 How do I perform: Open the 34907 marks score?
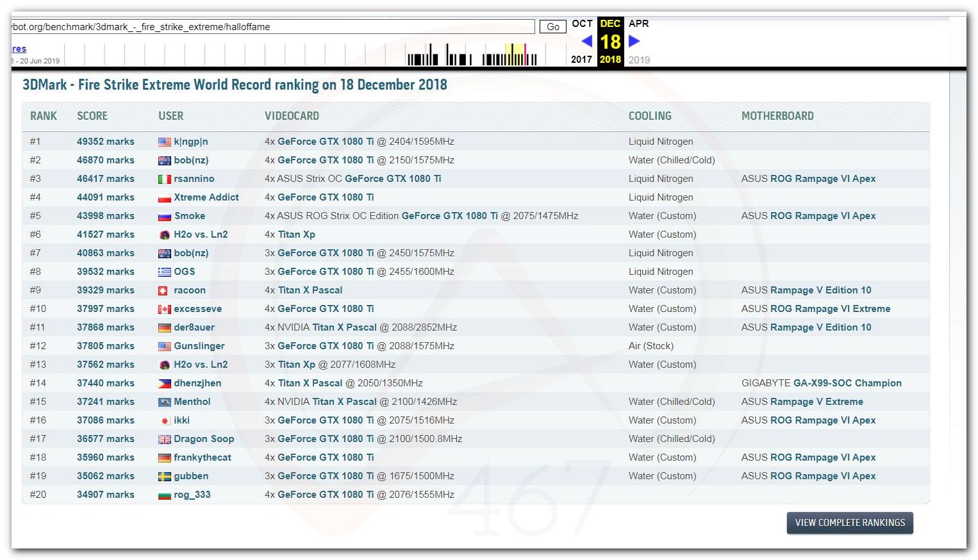click(x=106, y=495)
